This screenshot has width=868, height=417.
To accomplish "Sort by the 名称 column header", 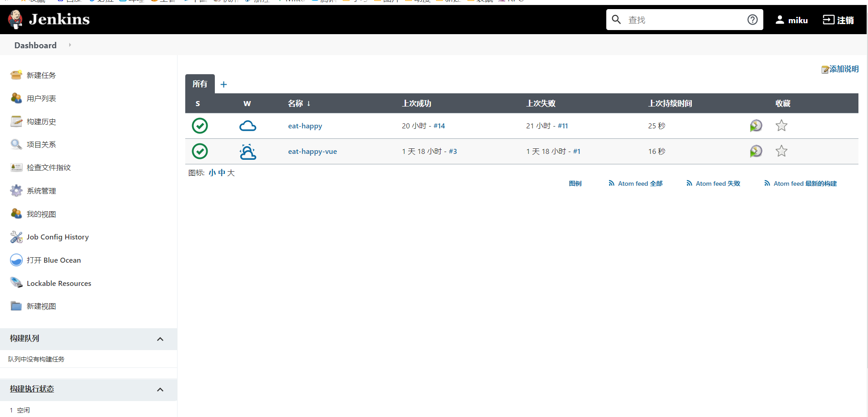I will point(299,103).
